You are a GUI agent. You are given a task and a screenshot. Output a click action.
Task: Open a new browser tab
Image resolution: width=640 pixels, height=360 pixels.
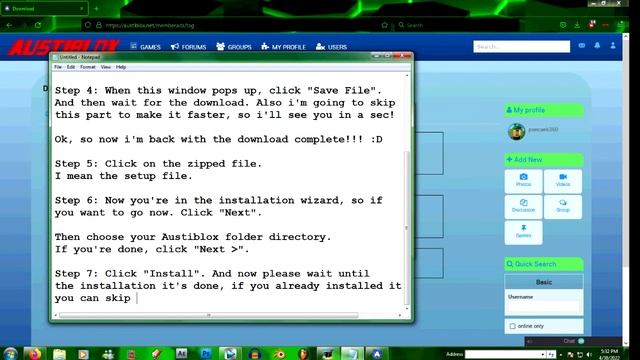click(x=96, y=8)
